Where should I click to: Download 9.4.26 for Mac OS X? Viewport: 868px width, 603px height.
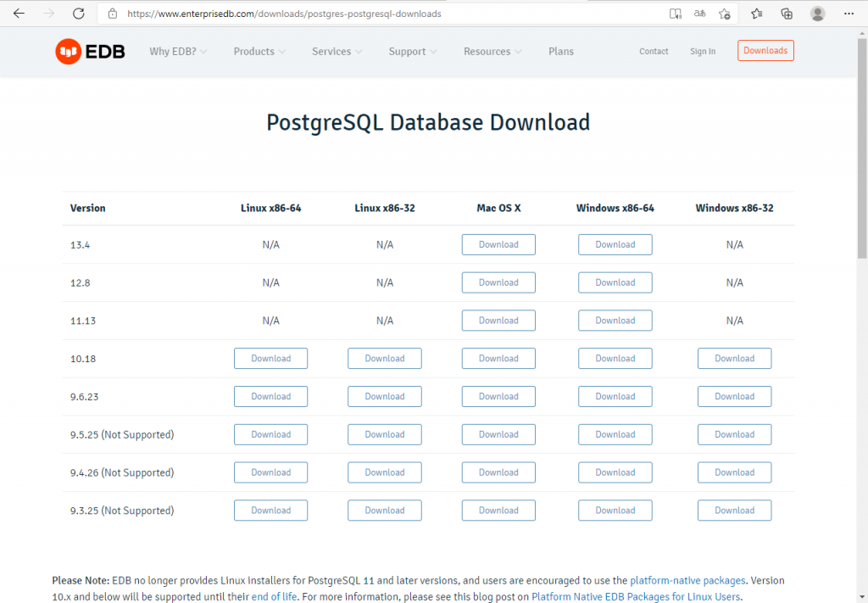(498, 472)
